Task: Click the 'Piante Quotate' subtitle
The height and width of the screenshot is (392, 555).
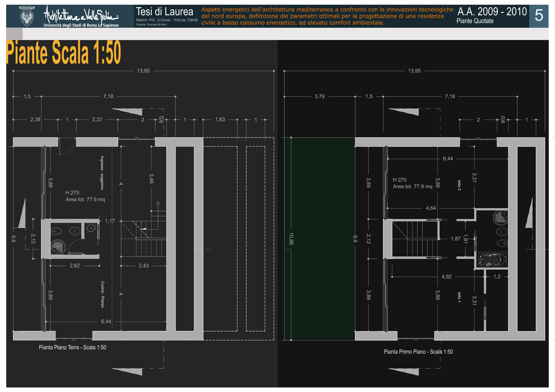Action: pyautogui.click(x=475, y=21)
